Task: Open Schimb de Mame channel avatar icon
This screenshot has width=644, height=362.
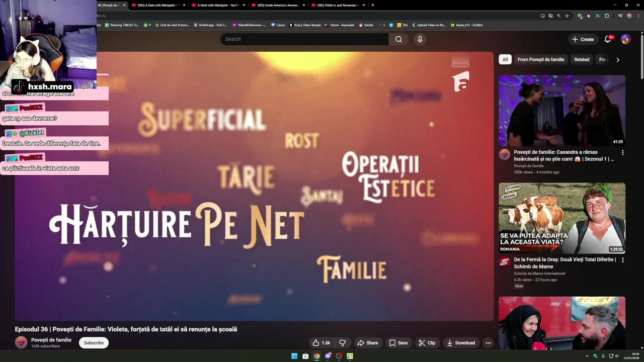Action: point(505,262)
